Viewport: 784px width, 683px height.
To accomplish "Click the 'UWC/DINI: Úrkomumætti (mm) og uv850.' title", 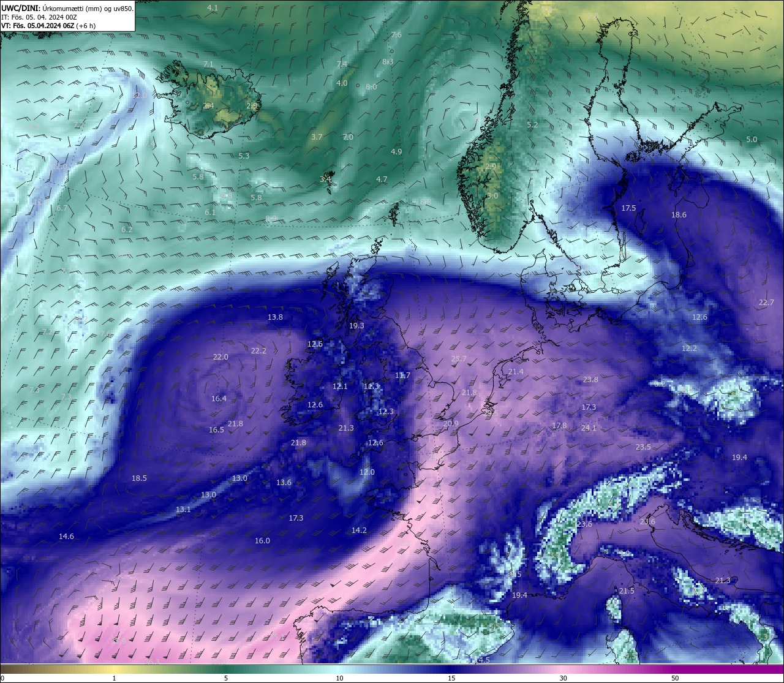I will point(67,8).
